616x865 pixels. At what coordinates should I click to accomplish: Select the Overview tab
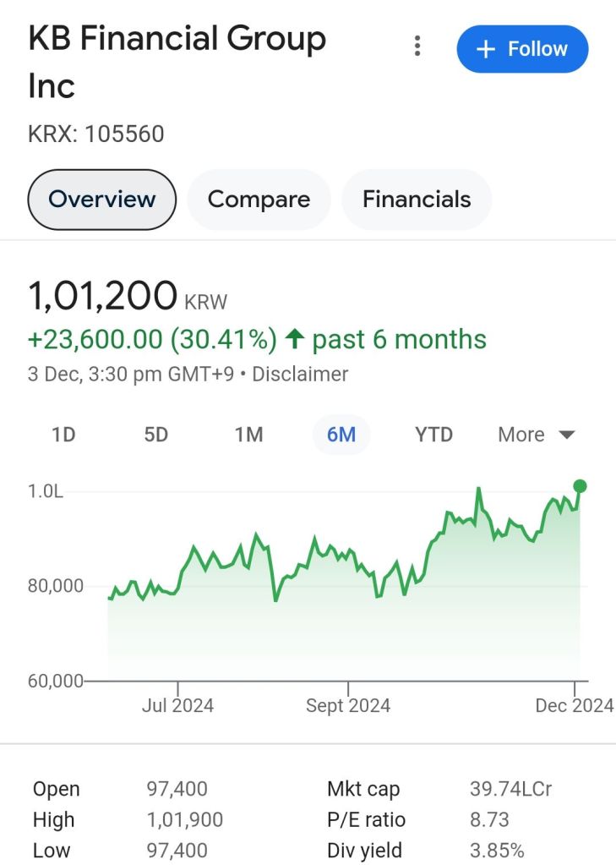tap(102, 200)
